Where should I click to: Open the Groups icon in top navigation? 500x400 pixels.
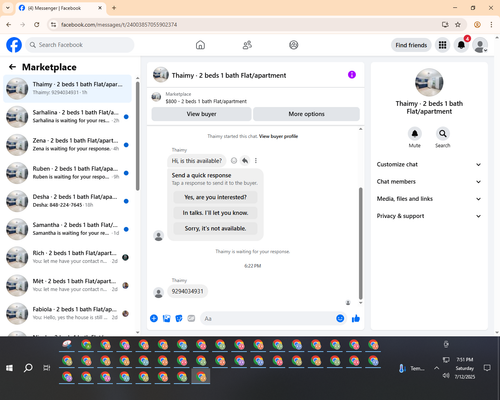294,45
